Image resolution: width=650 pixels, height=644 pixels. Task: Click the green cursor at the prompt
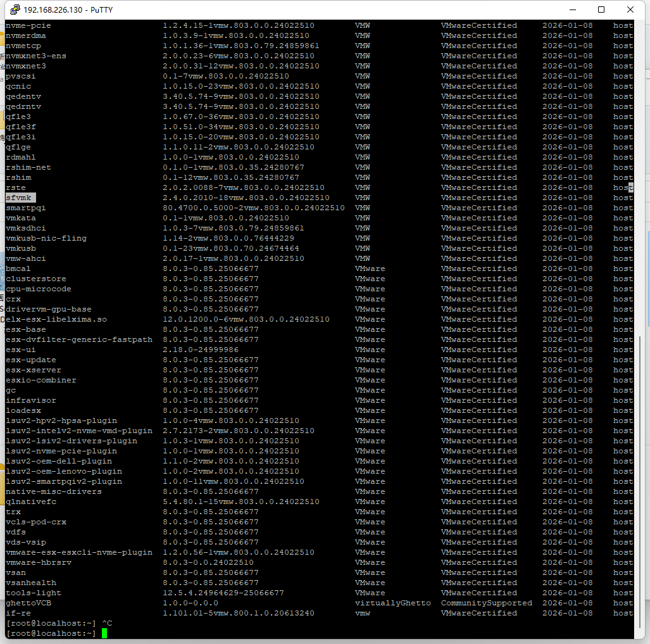(x=104, y=633)
